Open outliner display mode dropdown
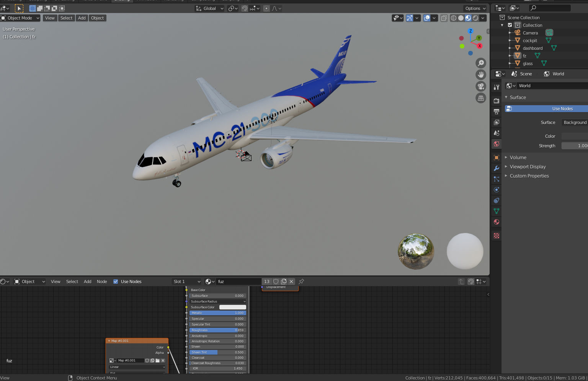This screenshot has width=588, height=381. tap(514, 8)
